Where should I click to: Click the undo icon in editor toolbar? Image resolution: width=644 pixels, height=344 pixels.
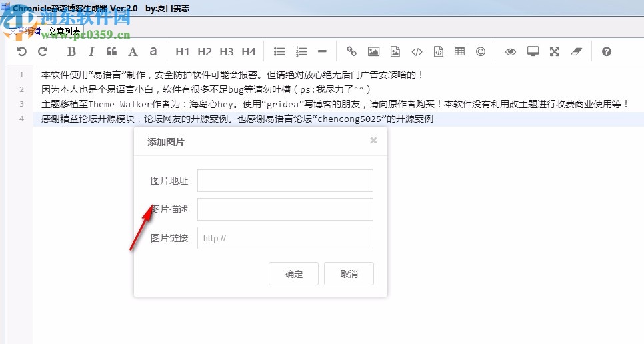(21, 51)
